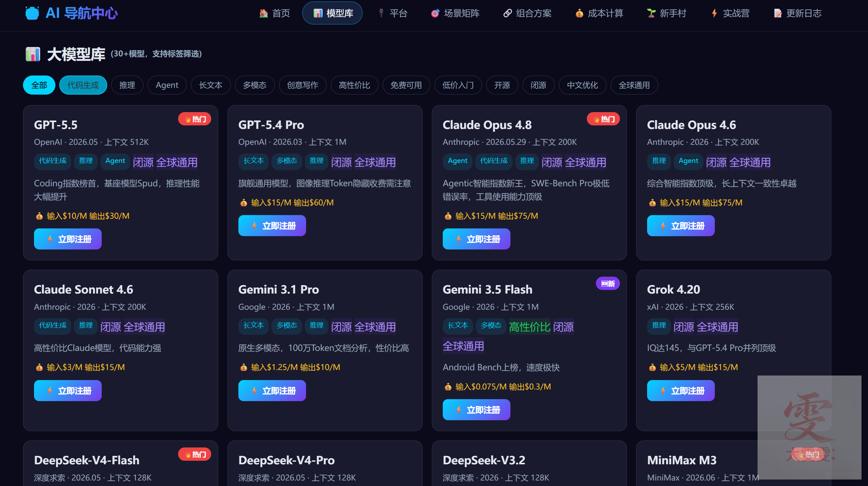Toggle the 高性价比 filter chip
This screenshot has width=868, height=486.
click(354, 85)
